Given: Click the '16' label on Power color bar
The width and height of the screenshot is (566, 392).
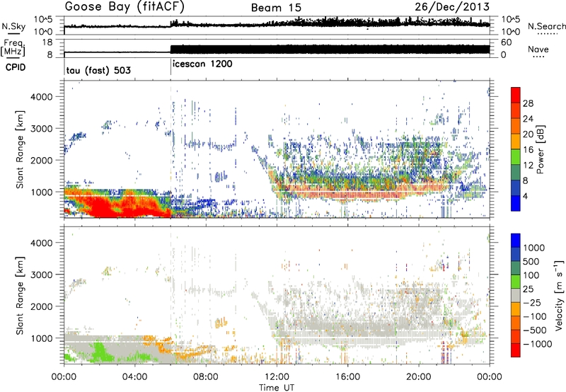Looking at the screenshot, I should point(528,150).
